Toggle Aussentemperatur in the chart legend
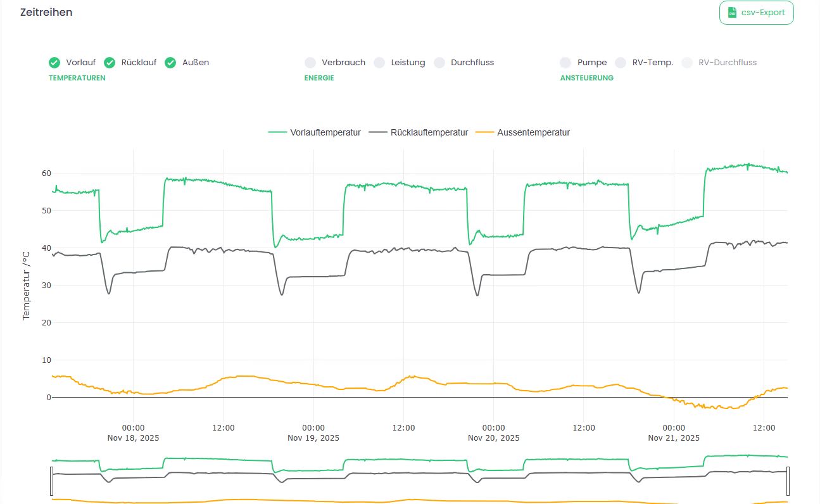Screen dimensions: 820x504 point(522,132)
